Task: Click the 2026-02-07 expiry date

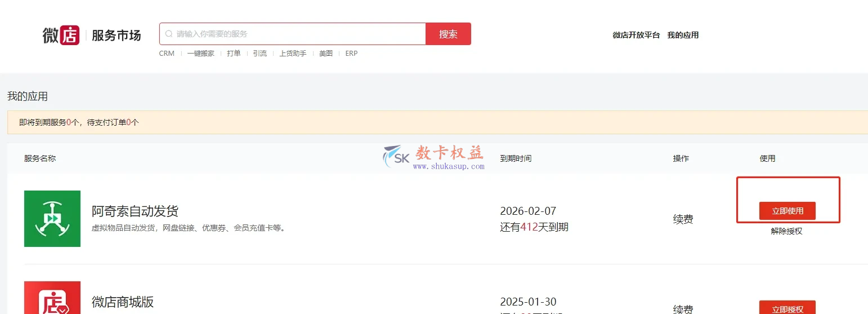Action: pyautogui.click(x=528, y=211)
